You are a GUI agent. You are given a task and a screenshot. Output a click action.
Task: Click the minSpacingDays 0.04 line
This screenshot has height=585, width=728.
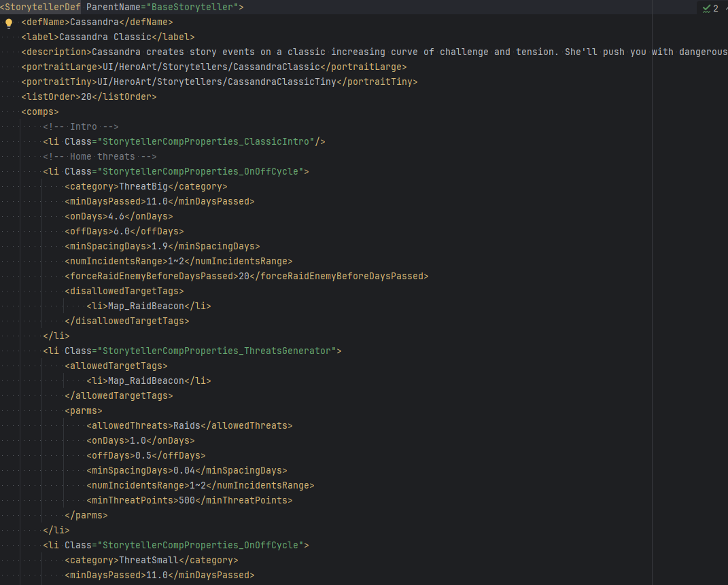click(x=187, y=470)
